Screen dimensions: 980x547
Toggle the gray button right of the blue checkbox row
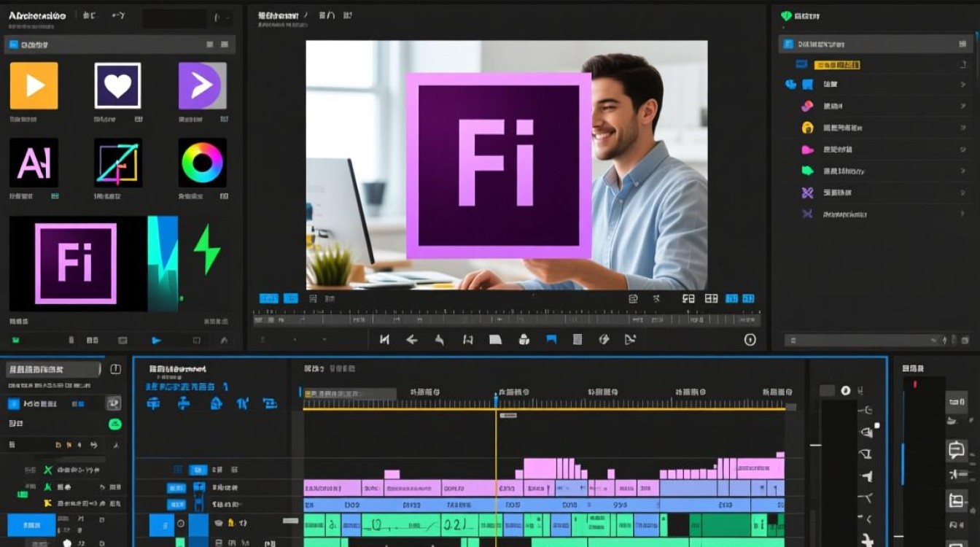point(114,403)
